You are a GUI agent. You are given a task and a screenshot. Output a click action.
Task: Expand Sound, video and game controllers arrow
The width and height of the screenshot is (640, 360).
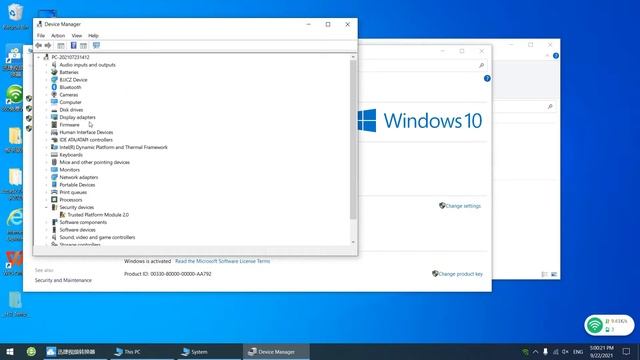tap(46, 237)
